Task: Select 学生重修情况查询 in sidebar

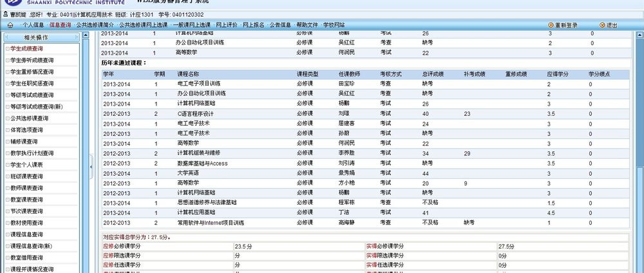Action: coord(32,72)
